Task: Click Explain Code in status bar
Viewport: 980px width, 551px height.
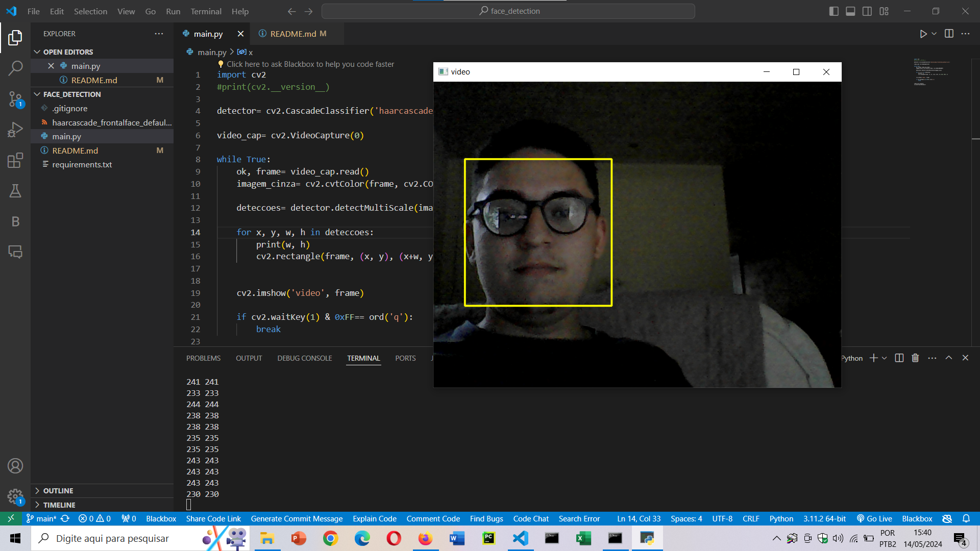Action: [x=374, y=519]
